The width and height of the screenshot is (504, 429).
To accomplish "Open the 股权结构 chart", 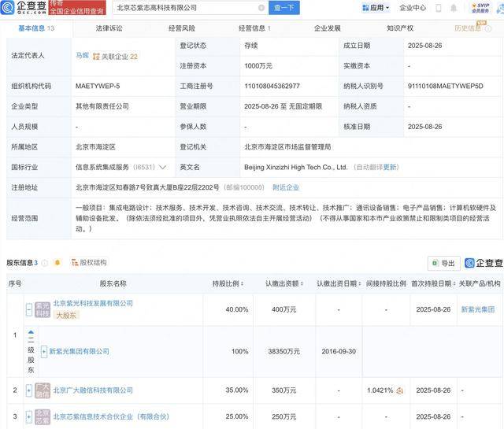I will pos(89,263).
